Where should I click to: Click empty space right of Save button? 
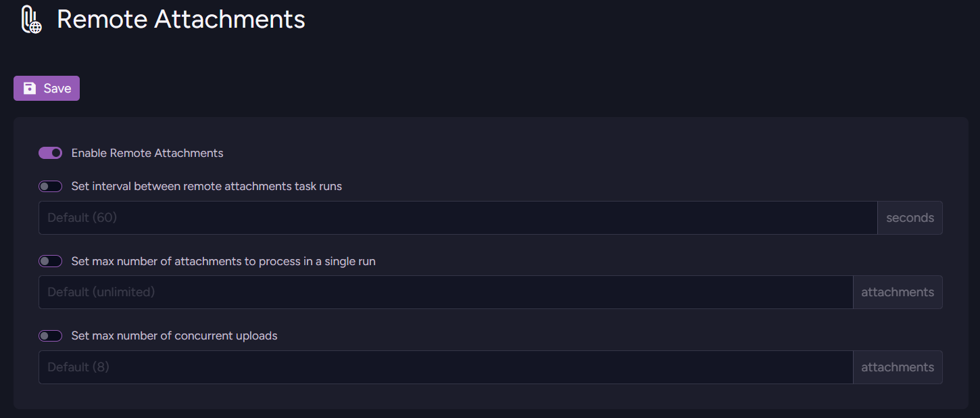click(x=406, y=89)
